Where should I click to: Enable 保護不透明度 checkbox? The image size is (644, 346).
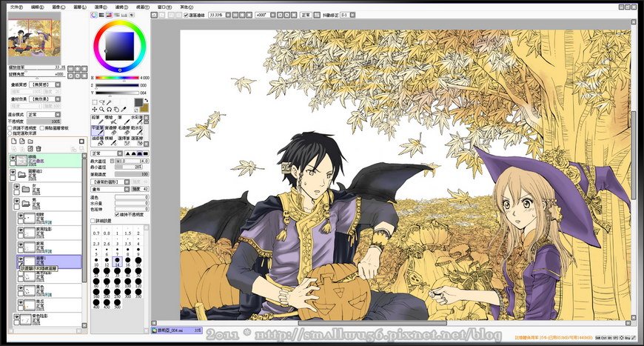click(10, 128)
